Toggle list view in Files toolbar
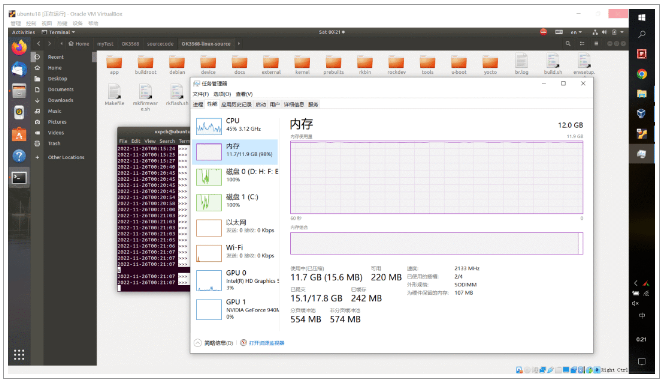Viewport: 664px width, 385px height. (x=582, y=44)
